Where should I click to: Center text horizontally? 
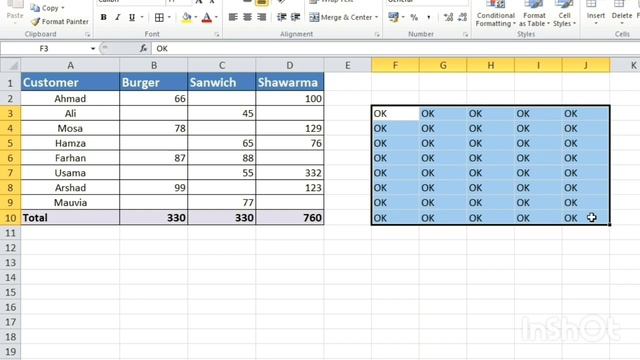(x=247, y=17)
